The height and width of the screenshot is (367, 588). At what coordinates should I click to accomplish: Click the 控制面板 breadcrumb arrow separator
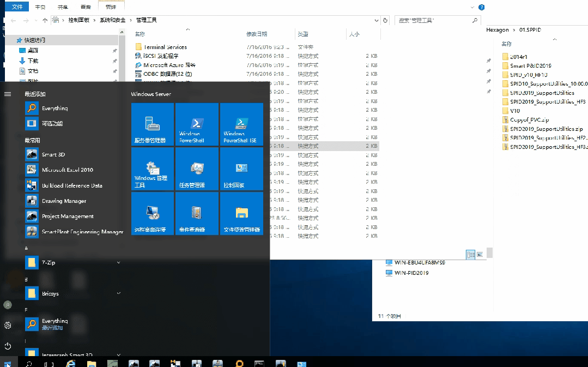pyautogui.click(x=94, y=20)
